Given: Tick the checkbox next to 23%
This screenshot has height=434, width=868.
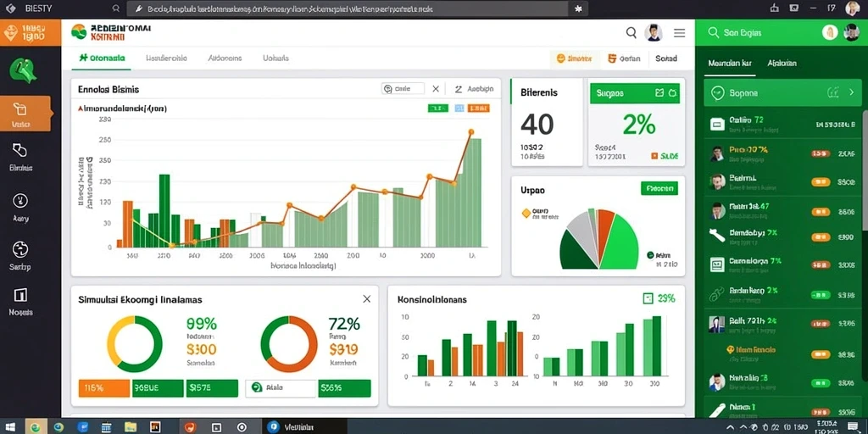Looking at the screenshot, I should tap(648, 299).
